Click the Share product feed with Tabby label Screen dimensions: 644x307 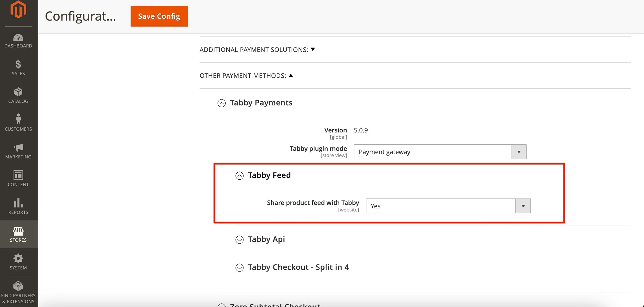click(313, 203)
